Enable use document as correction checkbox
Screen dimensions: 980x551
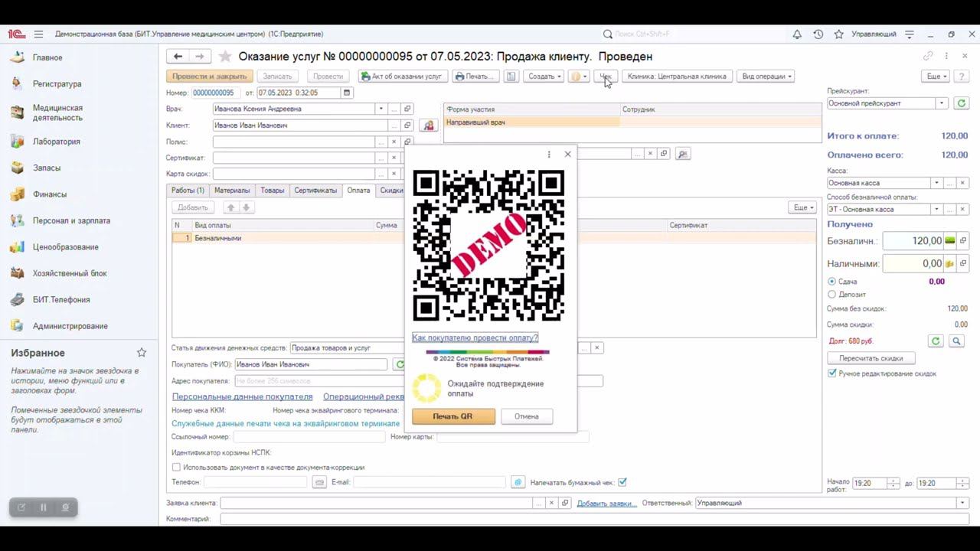click(176, 467)
